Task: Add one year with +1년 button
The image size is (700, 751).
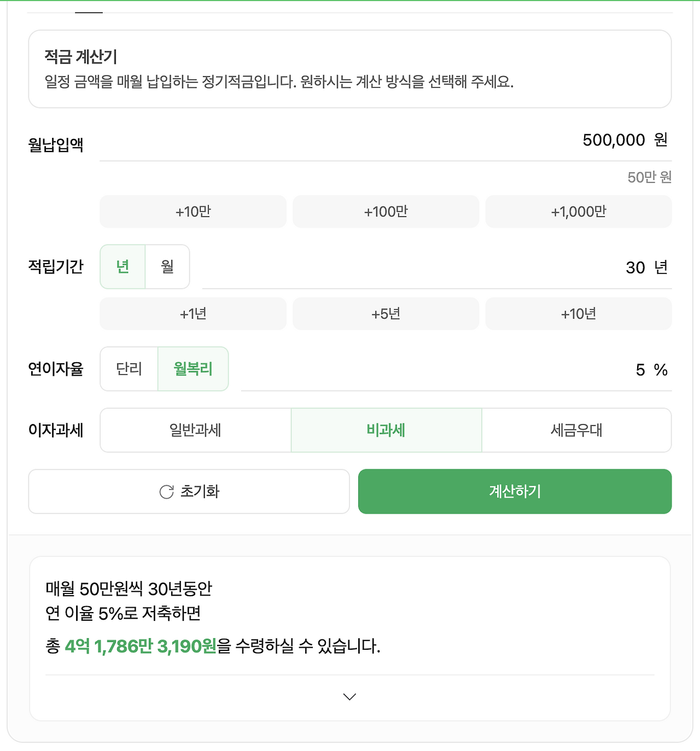Action: click(192, 313)
